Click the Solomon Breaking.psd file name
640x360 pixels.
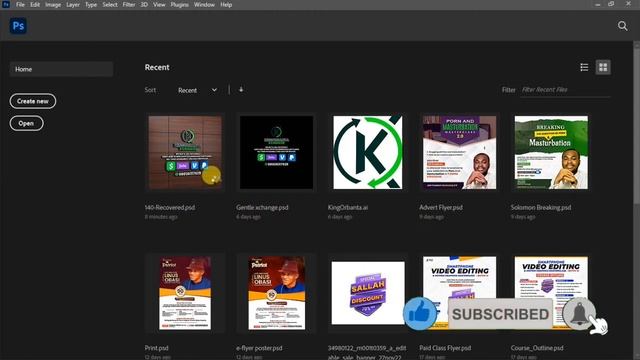pyautogui.click(x=541, y=207)
